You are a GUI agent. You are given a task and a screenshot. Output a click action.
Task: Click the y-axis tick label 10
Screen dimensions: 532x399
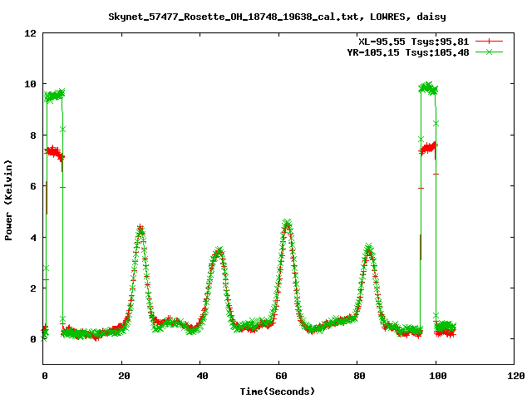pos(30,84)
